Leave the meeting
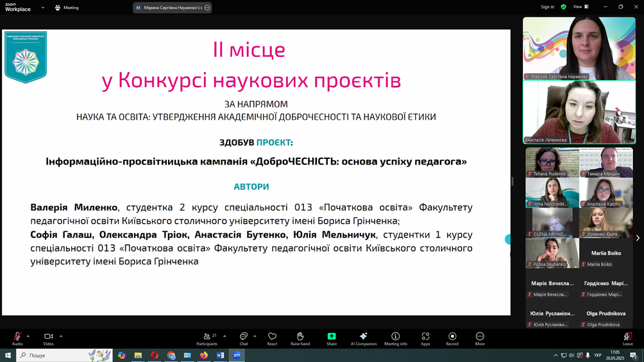The width and height of the screenshot is (644, 362). tap(627, 338)
